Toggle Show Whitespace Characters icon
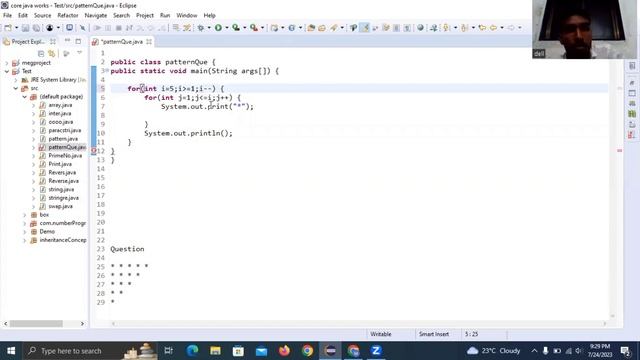The width and height of the screenshot is (640, 360). point(407,28)
